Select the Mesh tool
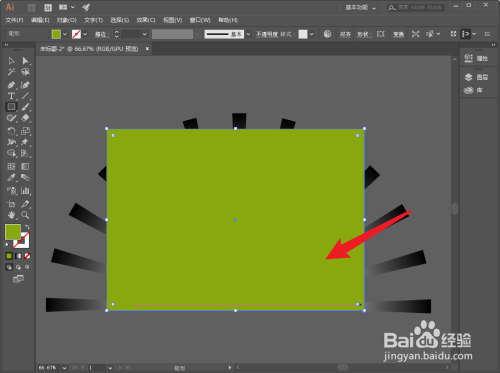500x373 pixels. tap(11, 166)
